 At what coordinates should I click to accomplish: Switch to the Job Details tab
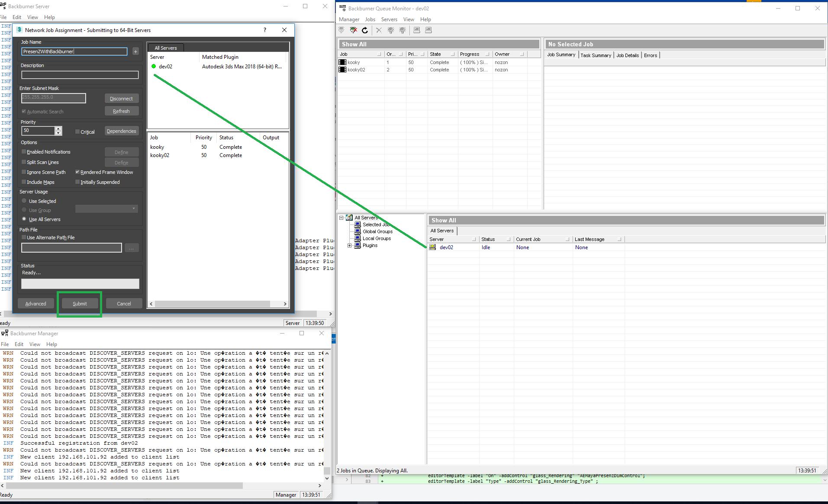coord(628,55)
